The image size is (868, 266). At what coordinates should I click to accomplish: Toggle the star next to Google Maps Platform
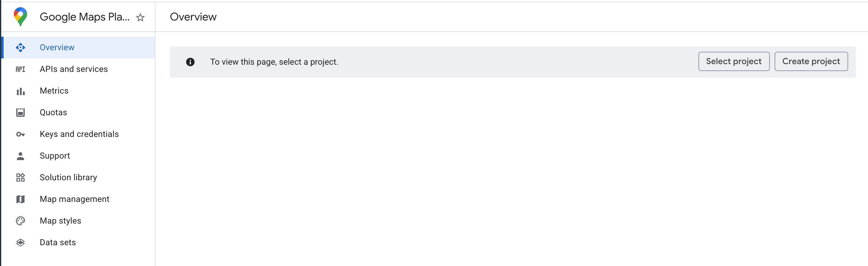pyautogui.click(x=140, y=17)
